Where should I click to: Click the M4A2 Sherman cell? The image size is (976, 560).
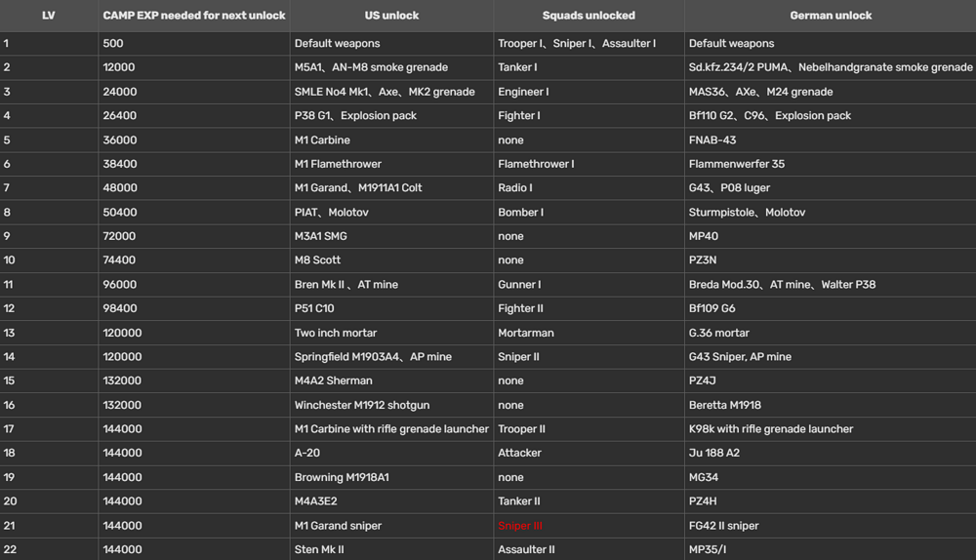tap(391, 380)
